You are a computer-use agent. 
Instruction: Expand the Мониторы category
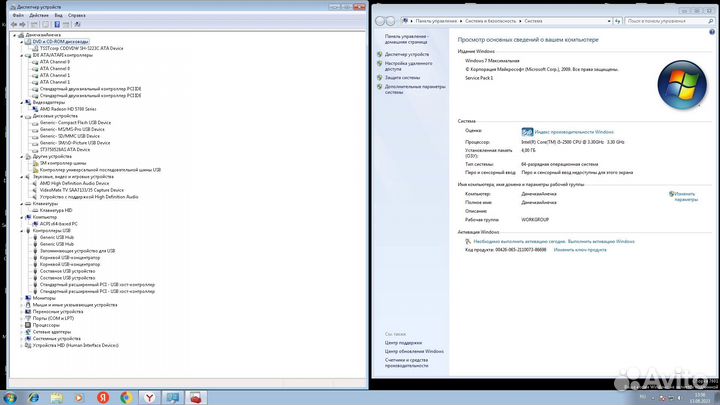(x=22, y=298)
